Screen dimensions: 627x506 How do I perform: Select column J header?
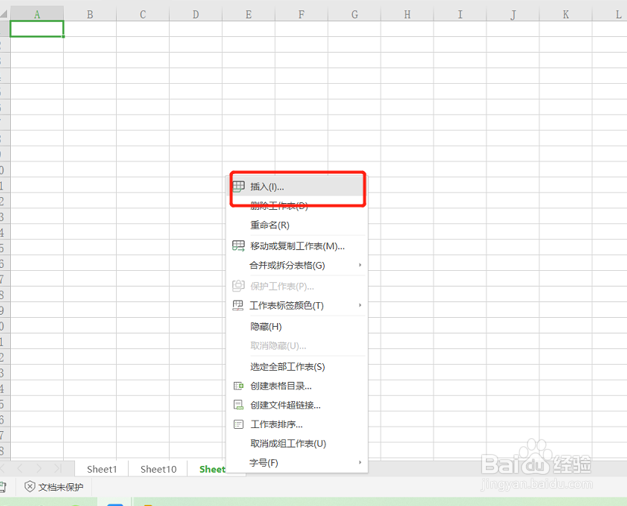[513, 14]
